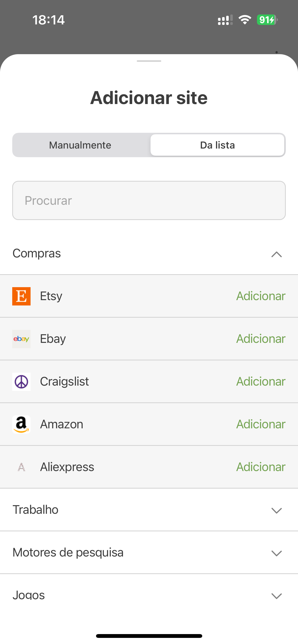Tap the eBay logo icon
This screenshot has width=298, height=644.
point(21,339)
